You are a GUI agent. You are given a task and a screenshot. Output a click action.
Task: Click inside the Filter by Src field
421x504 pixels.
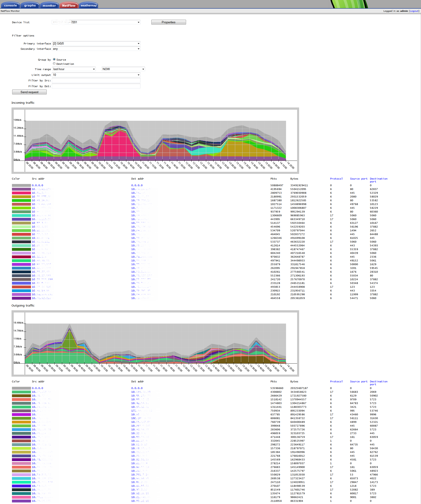[96, 80]
